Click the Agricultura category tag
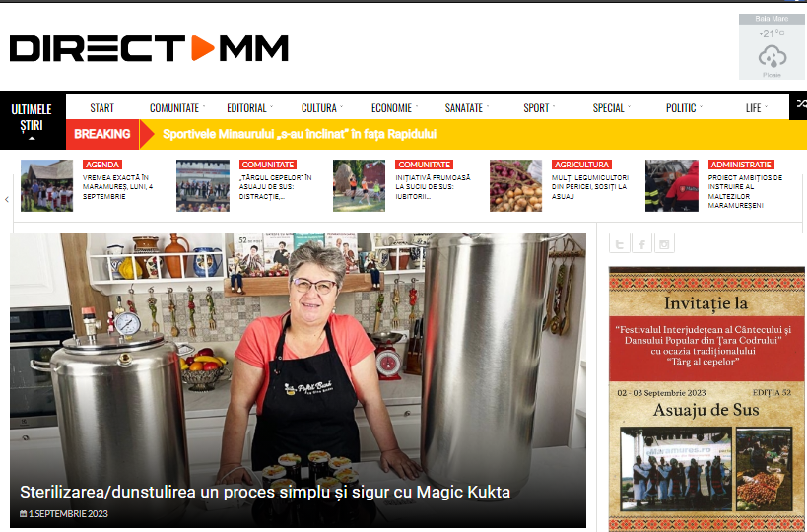This screenshot has width=807, height=532. (x=581, y=165)
